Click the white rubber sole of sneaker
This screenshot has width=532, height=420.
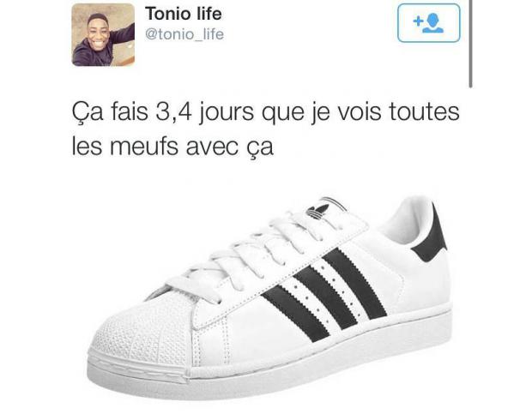pyautogui.click(x=269, y=368)
